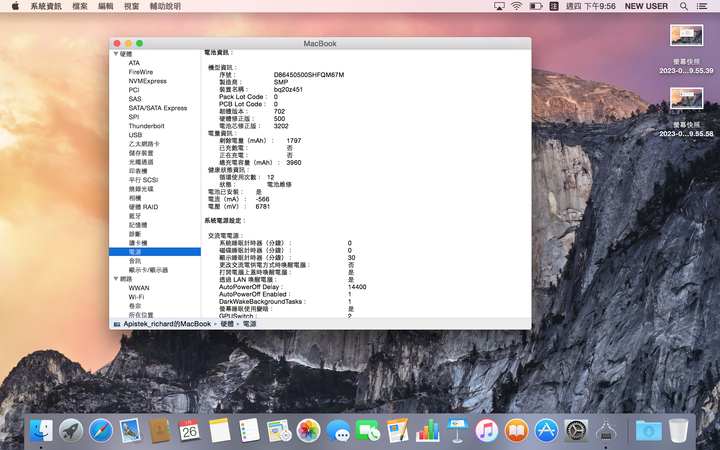Open iBooks orange book icon
720x450 pixels.
516,431
